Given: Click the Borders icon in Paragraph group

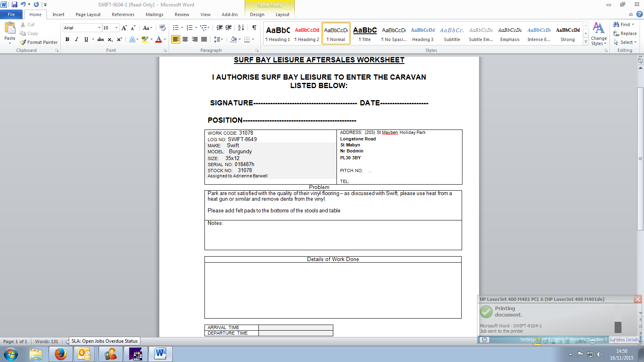Looking at the screenshot, I should 247,39.
